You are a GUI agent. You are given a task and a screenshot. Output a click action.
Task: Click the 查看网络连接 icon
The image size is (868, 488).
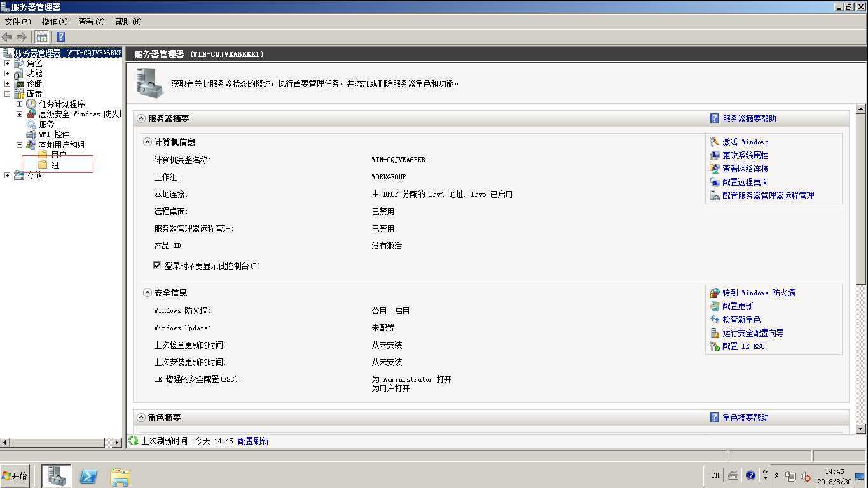click(x=715, y=169)
